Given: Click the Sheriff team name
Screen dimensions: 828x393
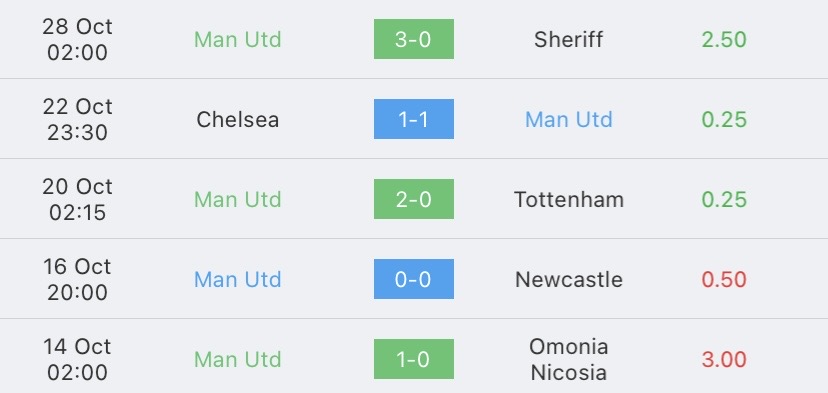Looking at the screenshot, I should [x=568, y=40].
